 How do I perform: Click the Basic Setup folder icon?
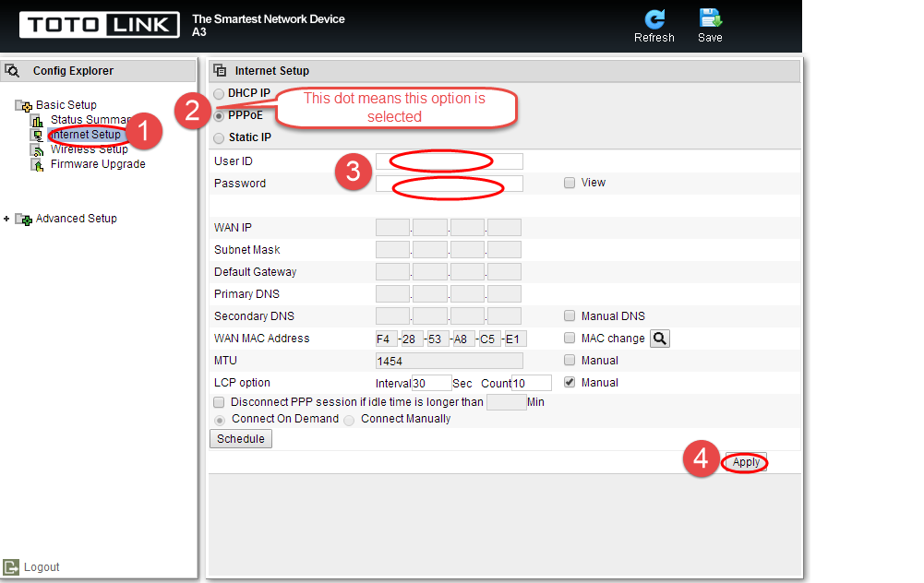(23, 105)
